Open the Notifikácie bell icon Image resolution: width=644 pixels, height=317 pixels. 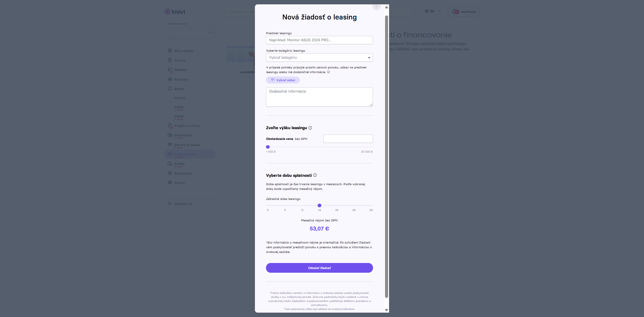click(x=455, y=12)
